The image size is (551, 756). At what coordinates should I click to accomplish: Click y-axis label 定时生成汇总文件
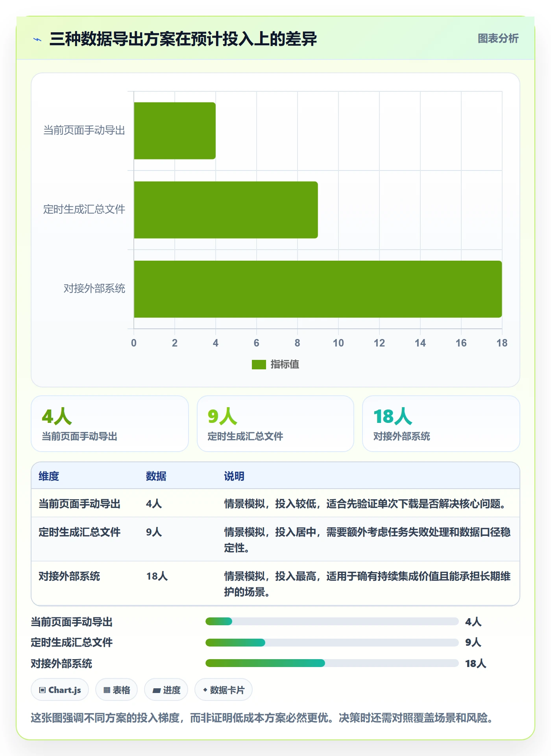click(x=84, y=209)
